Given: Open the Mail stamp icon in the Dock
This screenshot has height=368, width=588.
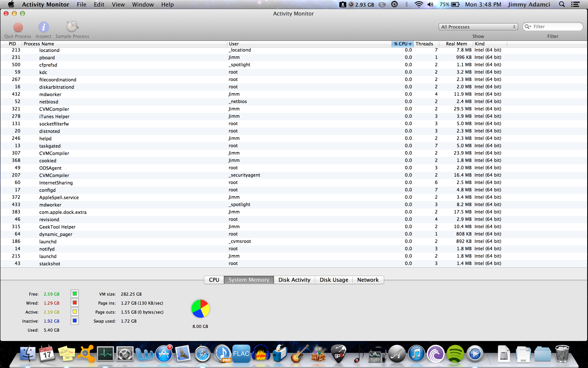Looking at the screenshot, I should (x=183, y=354).
